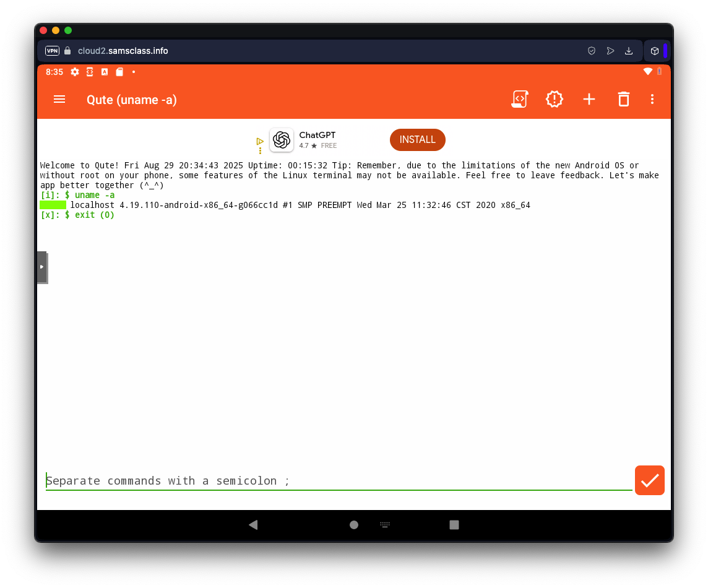Click the alert badge icon in toolbar

[555, 100]
